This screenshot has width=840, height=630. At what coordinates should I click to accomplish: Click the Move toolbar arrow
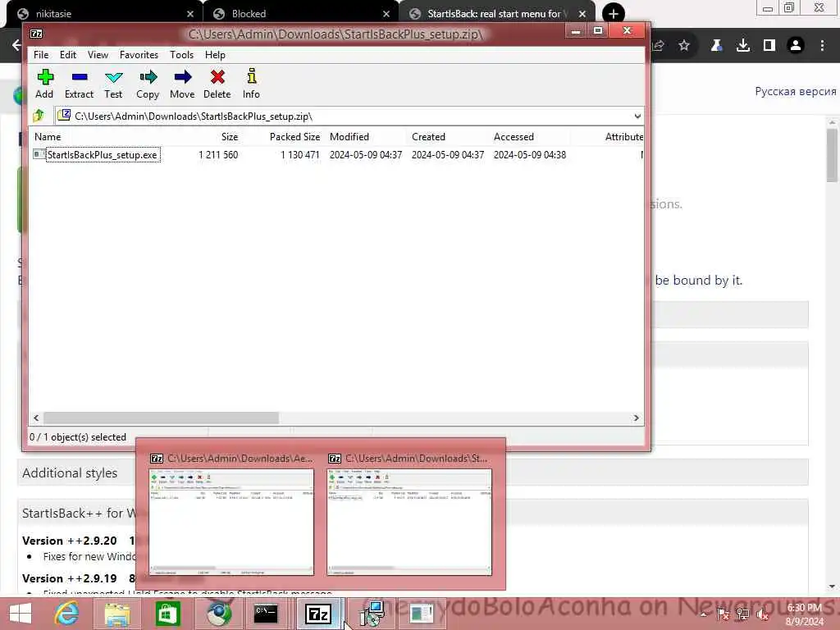click(x=182, y=84)
